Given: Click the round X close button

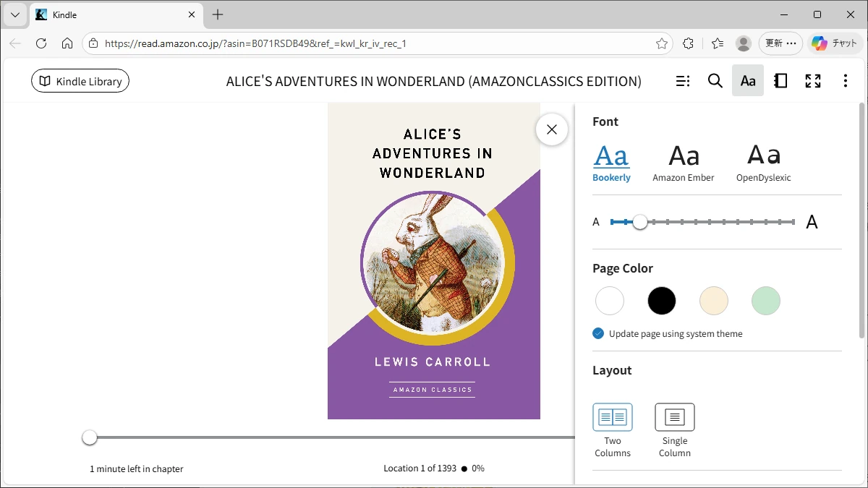Looking at the screenshot, I should click(552, 129).
